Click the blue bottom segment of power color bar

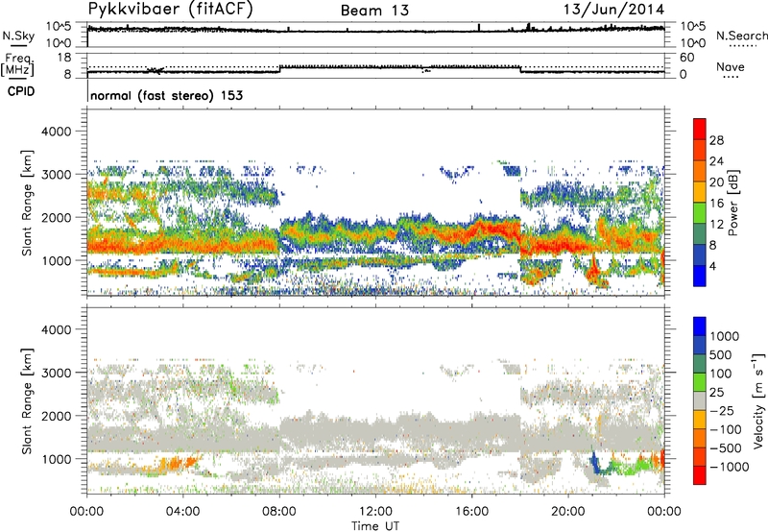pyautogui.click(x=700, y=277)
